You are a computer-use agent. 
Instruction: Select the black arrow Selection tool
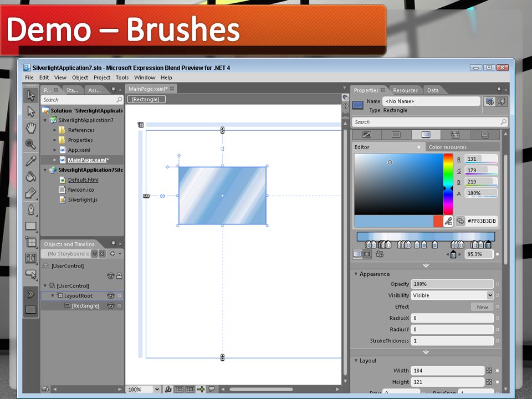[31, 96]
